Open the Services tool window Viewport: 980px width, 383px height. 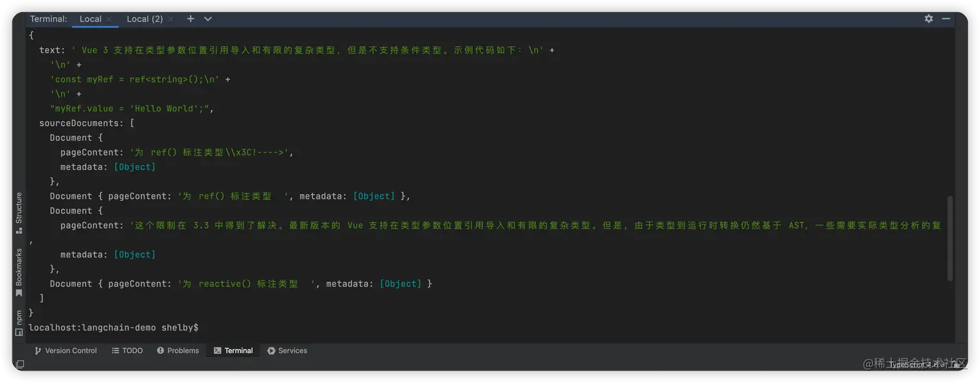click(x=287, y=351)
